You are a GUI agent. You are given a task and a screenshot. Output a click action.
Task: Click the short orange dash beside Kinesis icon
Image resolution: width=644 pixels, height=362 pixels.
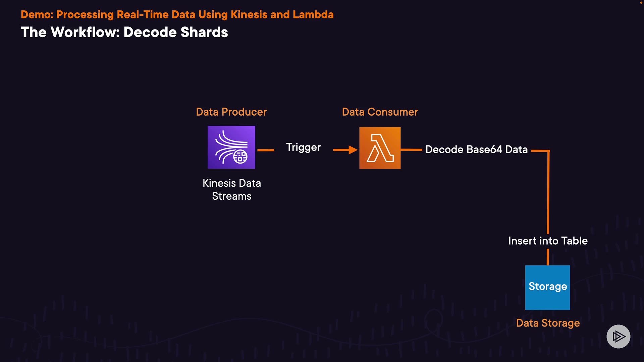[x=266, y=150]
